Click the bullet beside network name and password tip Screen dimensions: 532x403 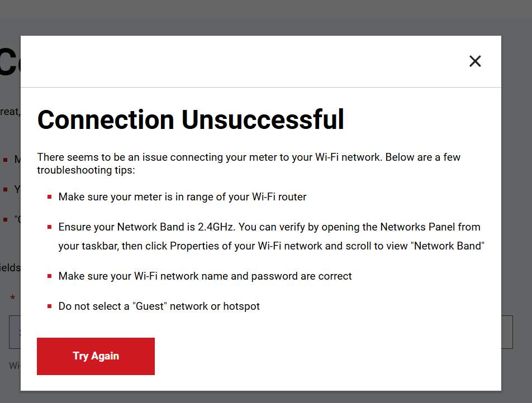pyautogui.click(x=50, y=276)
